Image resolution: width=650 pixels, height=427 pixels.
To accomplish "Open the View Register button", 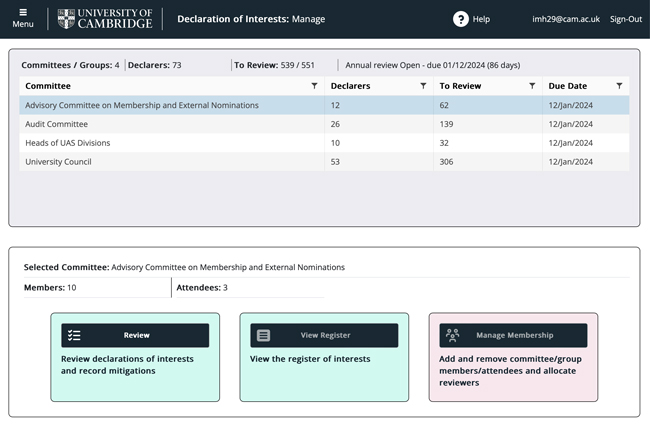I will pyautogui.click(x=324, y=335).
